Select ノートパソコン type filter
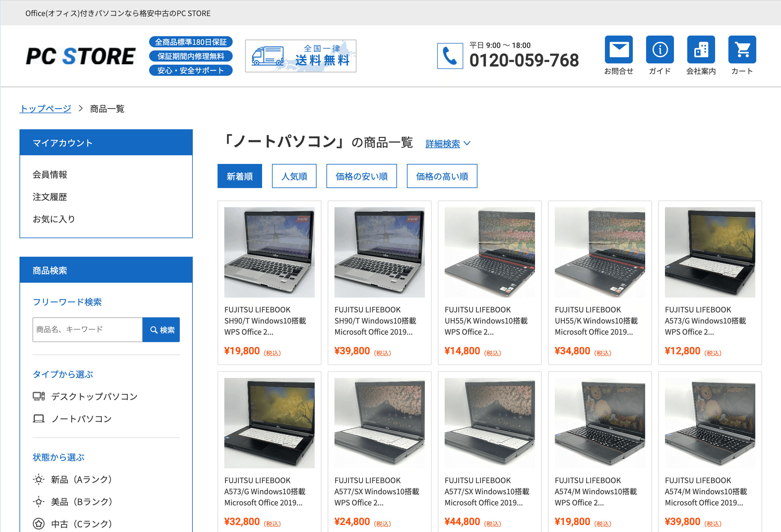Viewport: 781px width, 532px height. 72,419
